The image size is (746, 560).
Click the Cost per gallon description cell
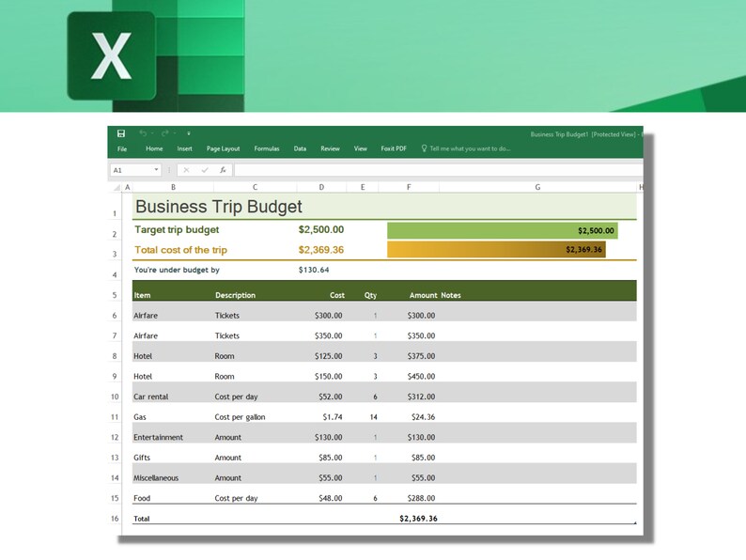click(x=240, y=417)
